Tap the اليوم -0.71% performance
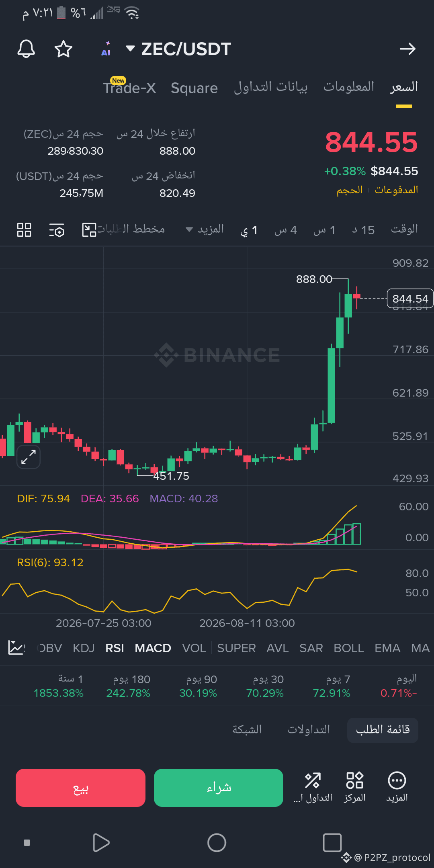This screenshot has height=868, width=434. pos(399,686)
